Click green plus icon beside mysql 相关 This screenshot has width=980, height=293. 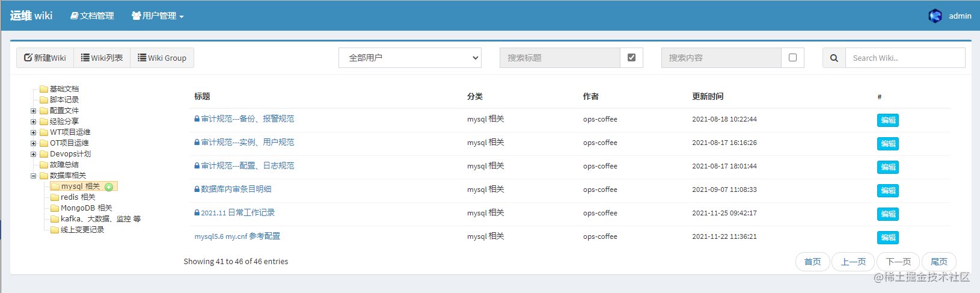(x=109, y=187)
